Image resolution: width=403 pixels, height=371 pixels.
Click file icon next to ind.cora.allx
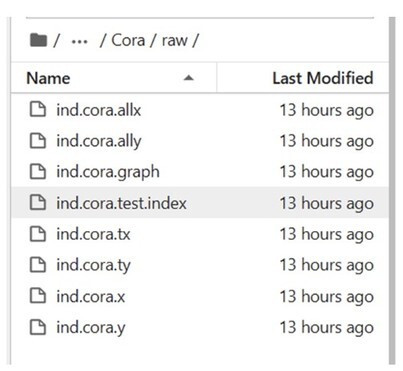click(38, 110)
